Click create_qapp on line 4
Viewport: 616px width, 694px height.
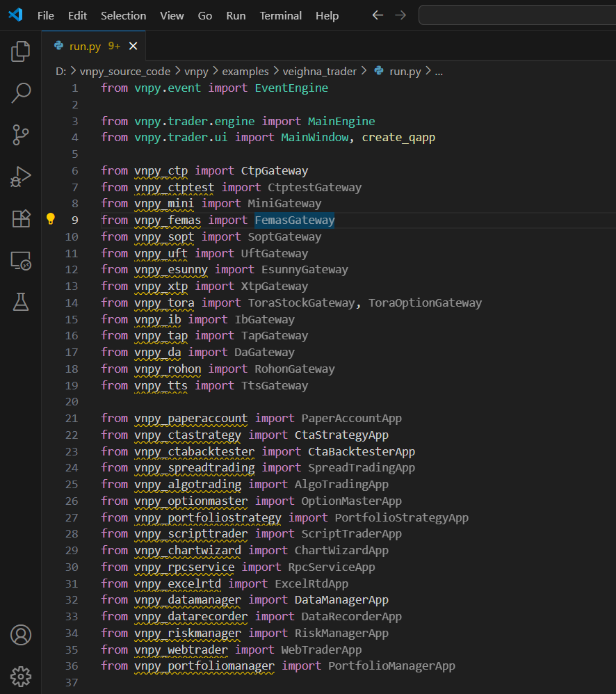point(398,138)
